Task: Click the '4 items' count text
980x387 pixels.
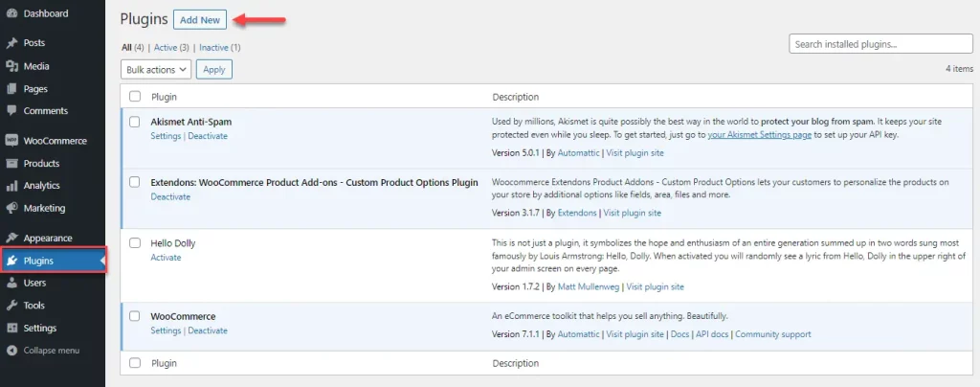Action: 959,68
